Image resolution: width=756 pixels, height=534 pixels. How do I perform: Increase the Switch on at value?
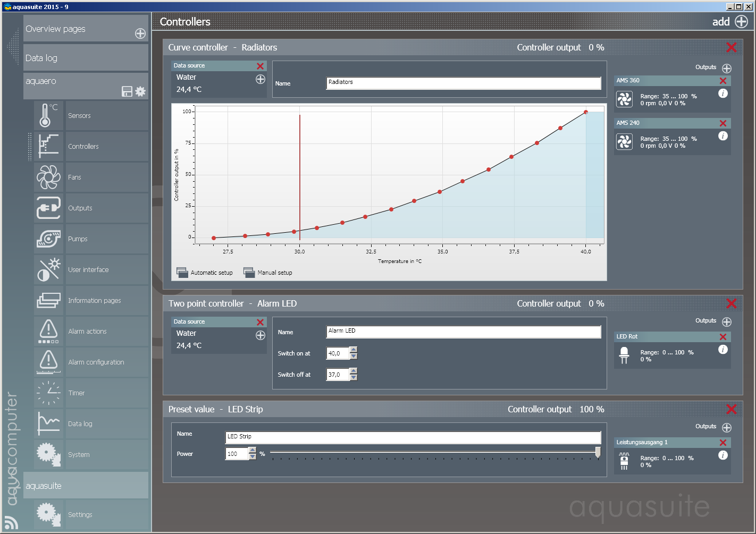354,350
